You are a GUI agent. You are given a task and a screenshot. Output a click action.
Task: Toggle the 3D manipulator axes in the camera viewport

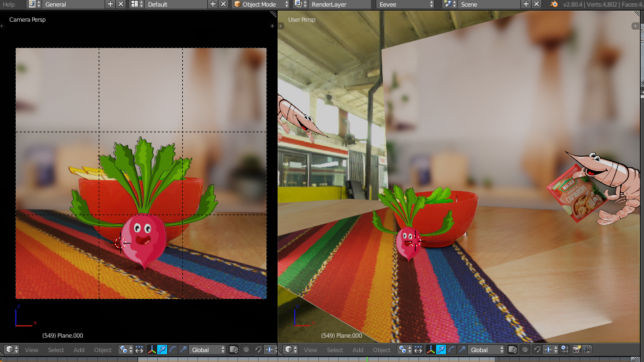151,349
